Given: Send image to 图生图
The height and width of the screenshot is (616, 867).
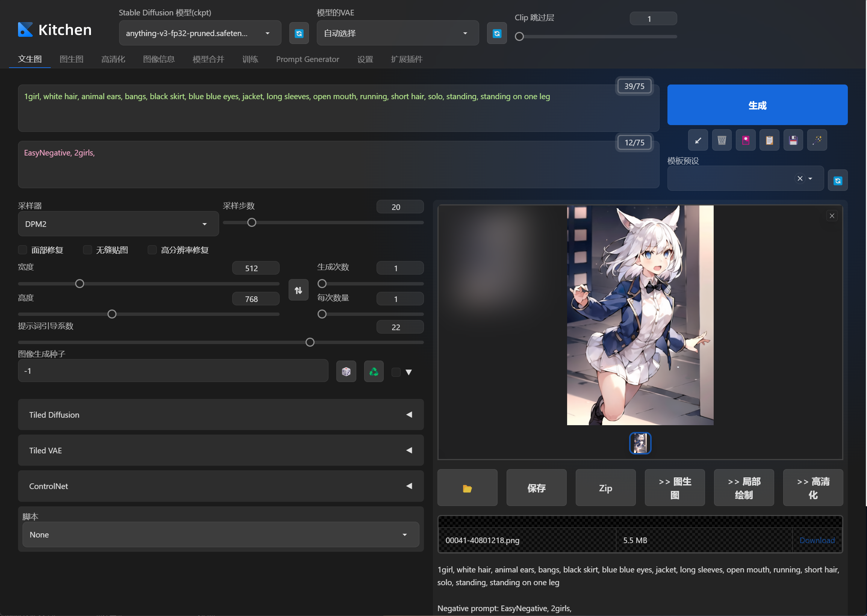Looking at the screenshot, I should click(675, 488).
